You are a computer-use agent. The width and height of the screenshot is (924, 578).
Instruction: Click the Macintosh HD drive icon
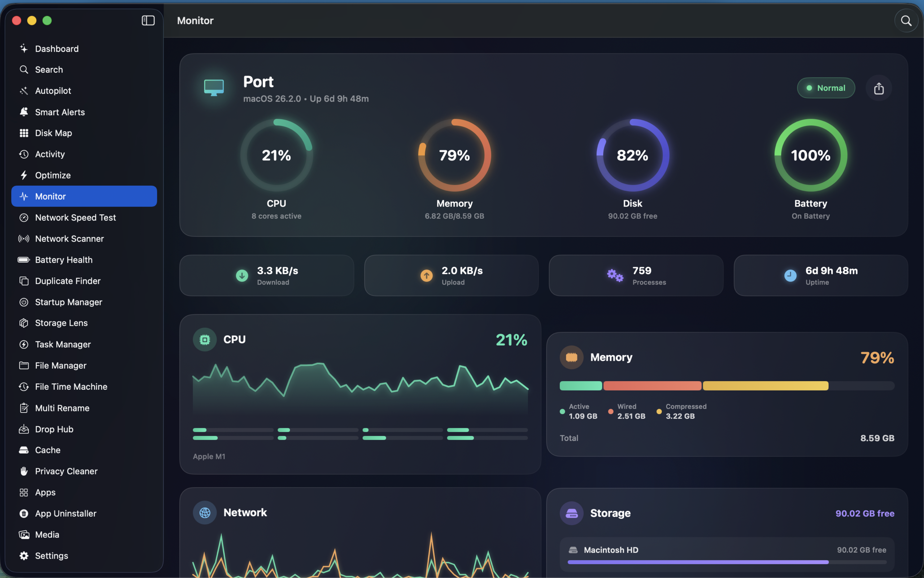573,550
